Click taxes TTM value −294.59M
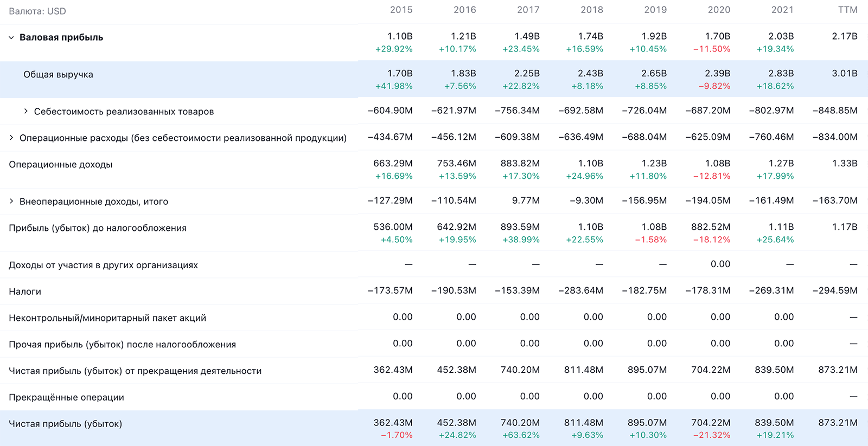Screen dimensions: 868x446 click(x=835, y=290)
